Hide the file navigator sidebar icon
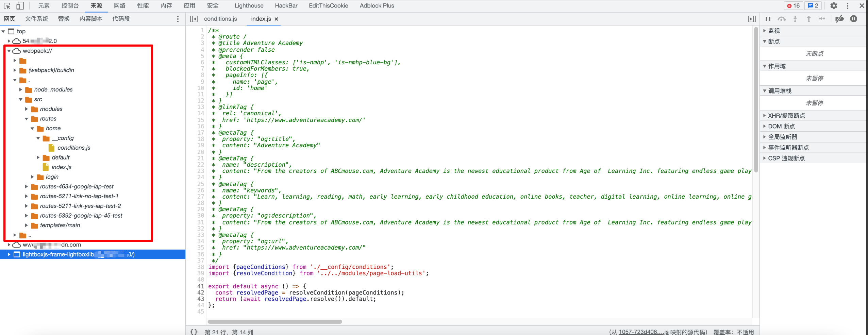868x335 pixels. pyautogui.click(x=194, y=19)
